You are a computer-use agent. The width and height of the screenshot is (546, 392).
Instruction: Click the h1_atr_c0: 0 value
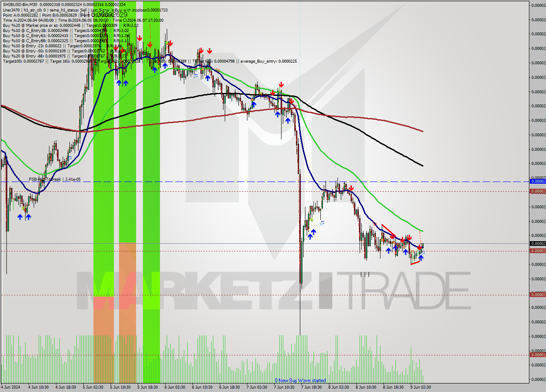pyautogui.click(x=34, y=9)
